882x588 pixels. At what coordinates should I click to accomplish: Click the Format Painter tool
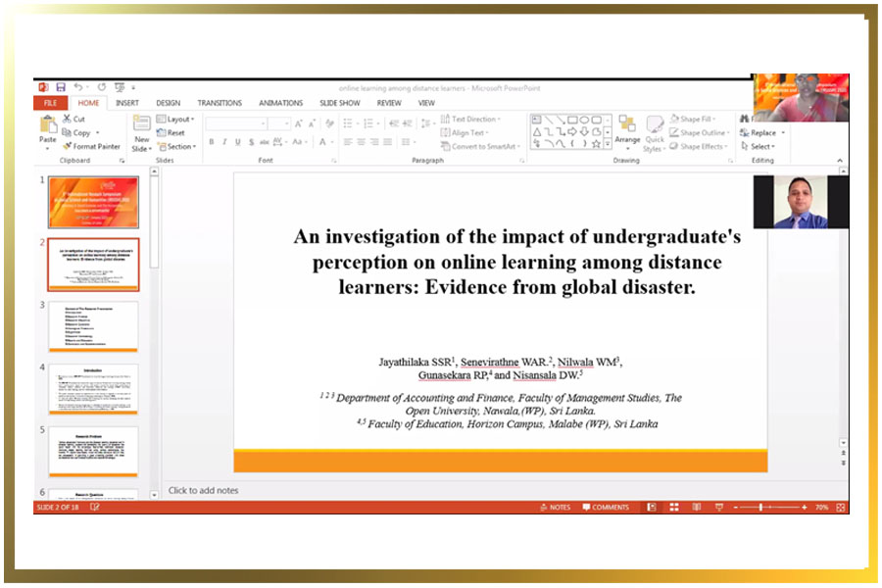pyautogui.click(x=91, y=146)
